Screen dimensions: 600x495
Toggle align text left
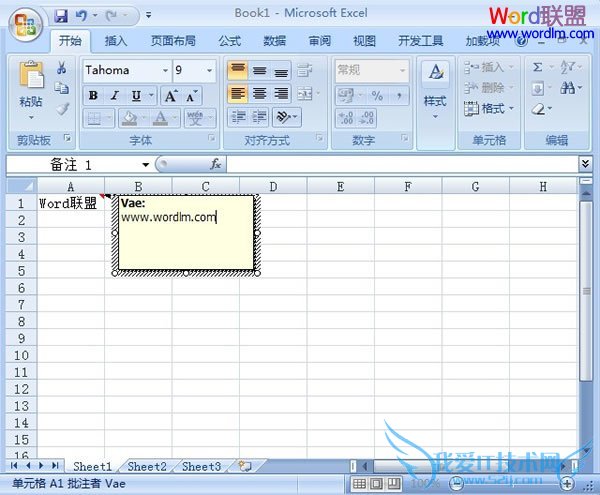coord(238,94)
